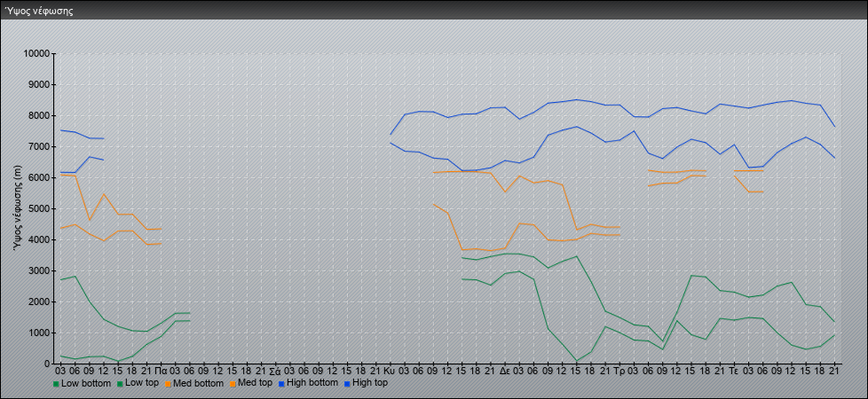
Task: Click the blue High top legend marker
Action: [347, 384]
